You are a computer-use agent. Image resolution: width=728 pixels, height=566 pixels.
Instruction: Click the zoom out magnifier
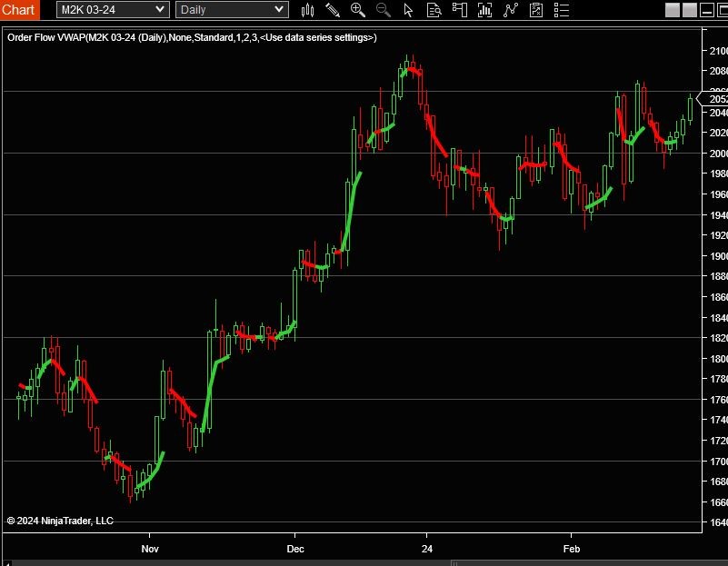coord(383,10)
